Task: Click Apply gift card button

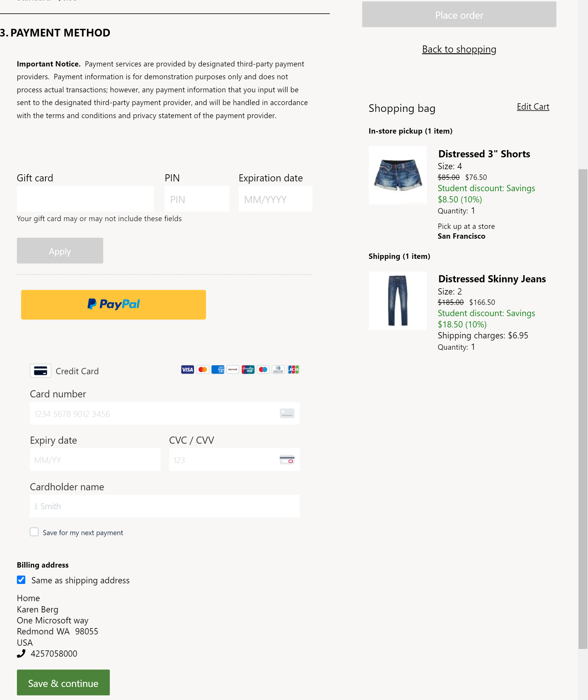Action: click(60, 251)
